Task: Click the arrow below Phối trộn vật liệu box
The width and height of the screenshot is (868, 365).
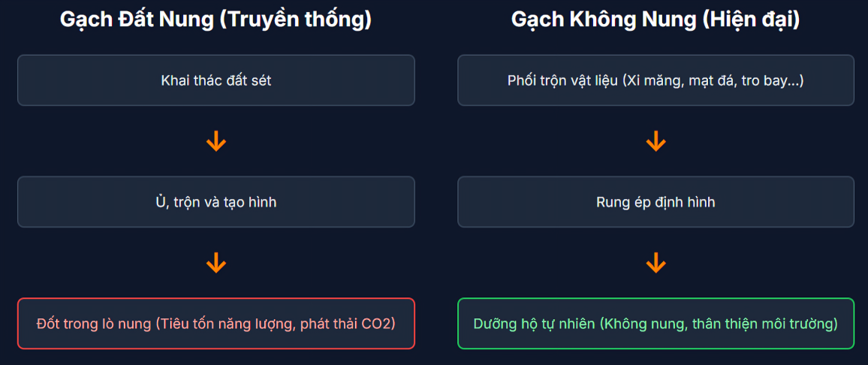Action: pyautogui.click(x=656, y=141)
